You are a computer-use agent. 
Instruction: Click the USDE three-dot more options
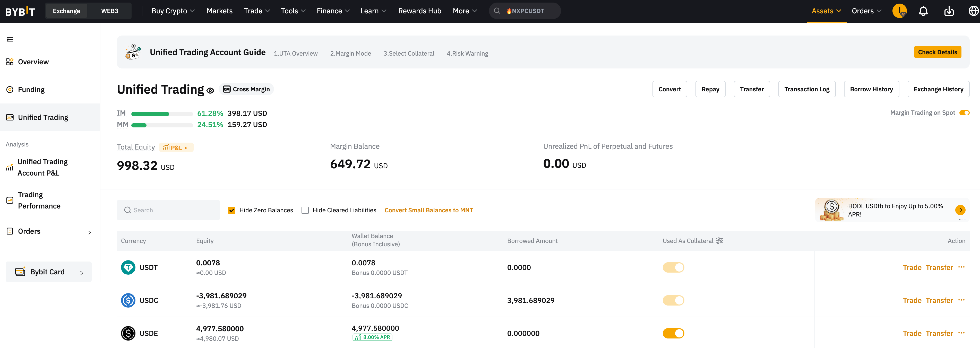pos(961,333)
